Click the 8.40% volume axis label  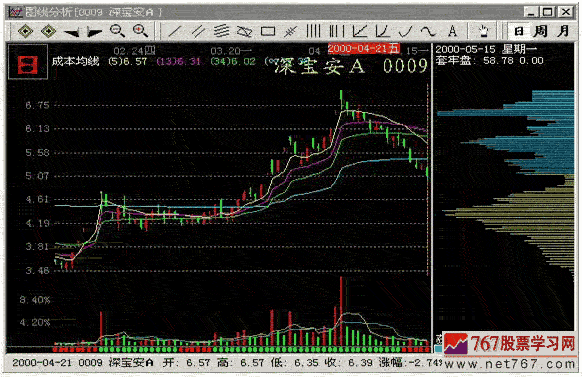tap(35, 300)
